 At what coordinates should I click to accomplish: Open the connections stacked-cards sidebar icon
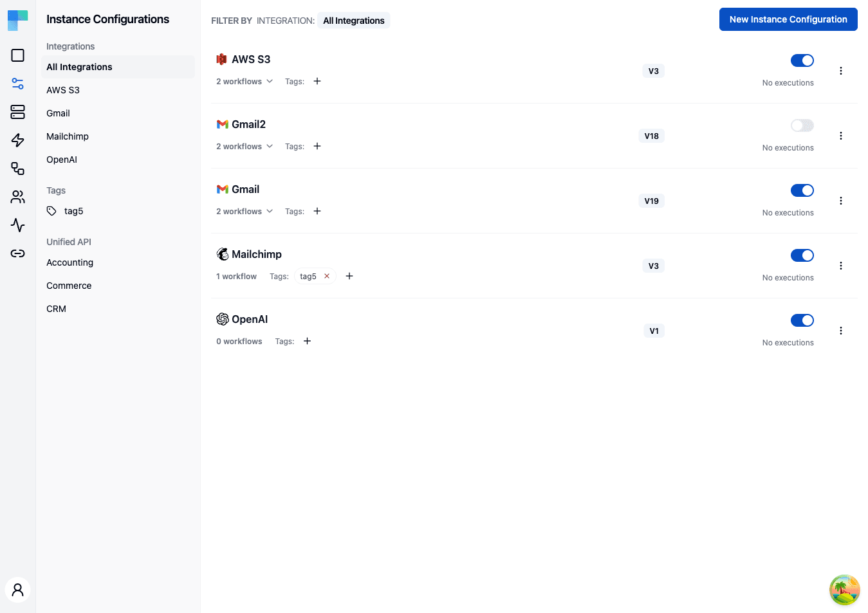coord(18,112)
